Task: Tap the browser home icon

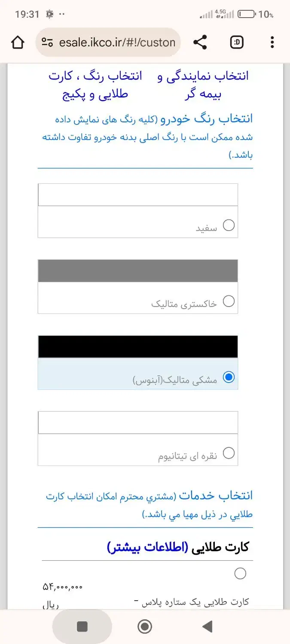Action: tap(18, 43)
